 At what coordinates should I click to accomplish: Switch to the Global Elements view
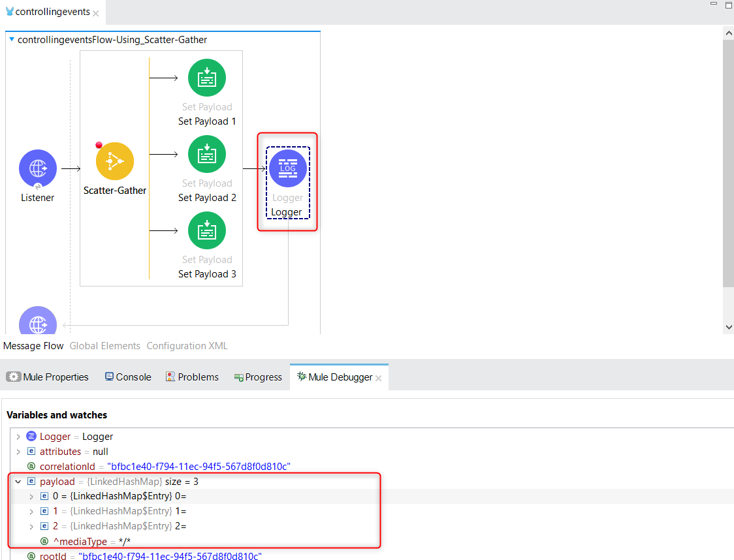pyautogui.click(x=104, y=346)
